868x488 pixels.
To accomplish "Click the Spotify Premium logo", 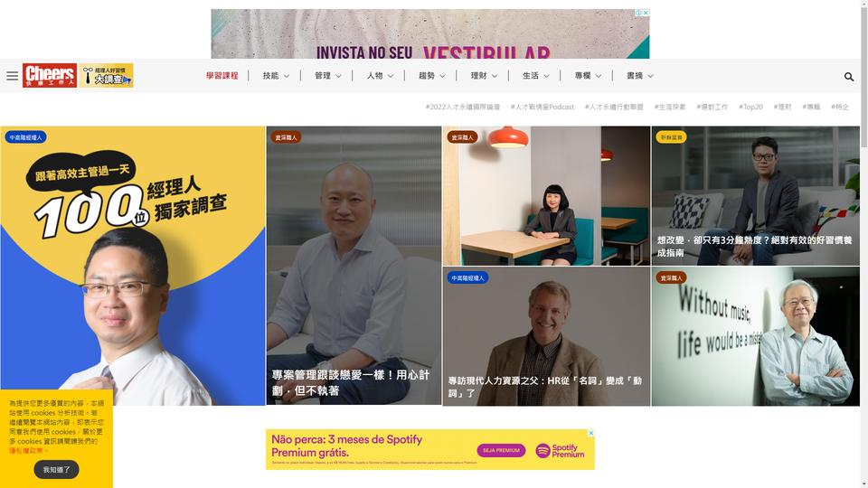I will (x=560, y=450).
